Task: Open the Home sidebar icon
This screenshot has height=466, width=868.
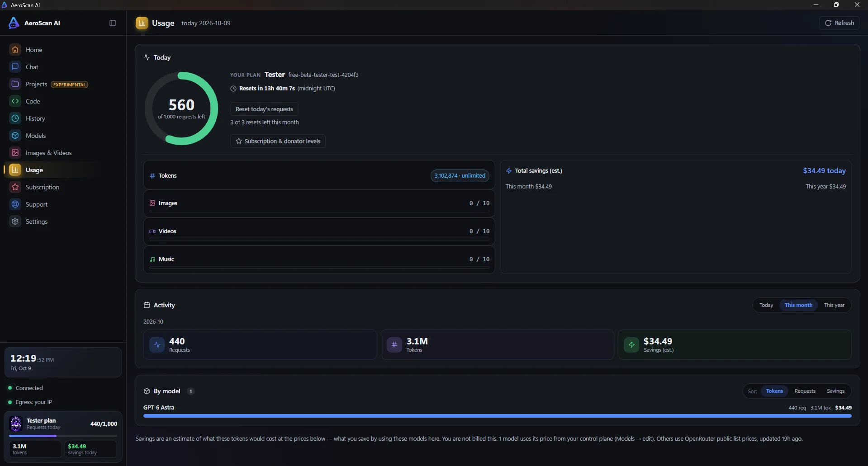Action: 15,50
